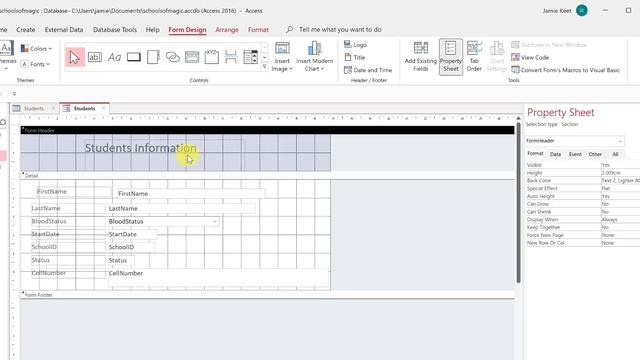Close the Students form tab

point(103,108)
